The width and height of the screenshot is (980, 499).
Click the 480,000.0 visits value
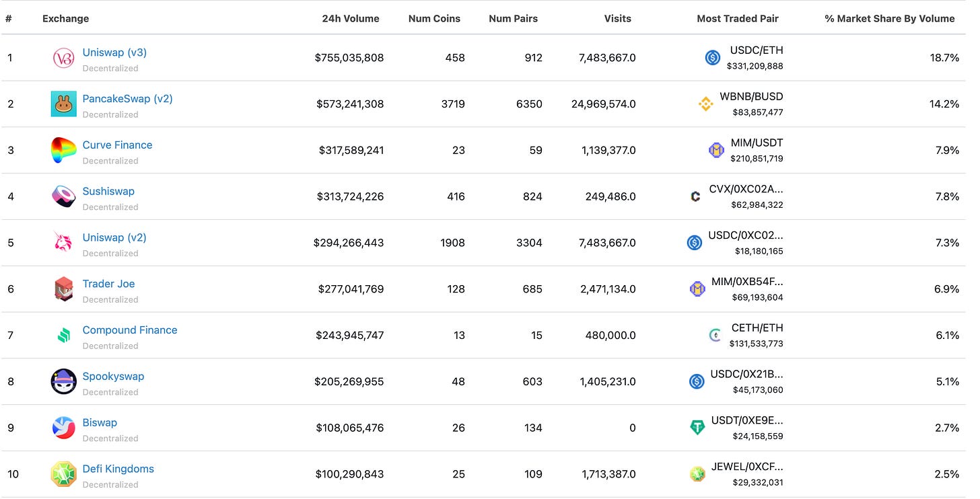[610, 335]
